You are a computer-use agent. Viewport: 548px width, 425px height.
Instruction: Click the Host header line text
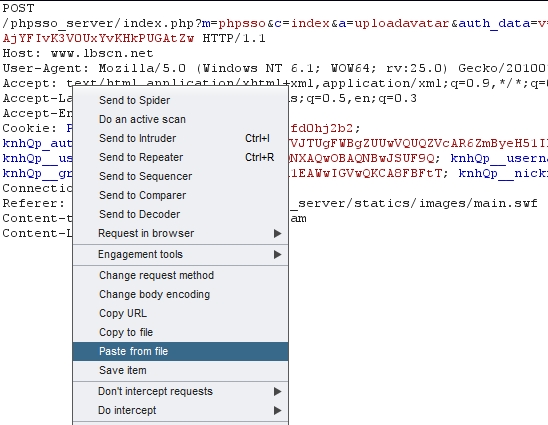tap(78, 53)
